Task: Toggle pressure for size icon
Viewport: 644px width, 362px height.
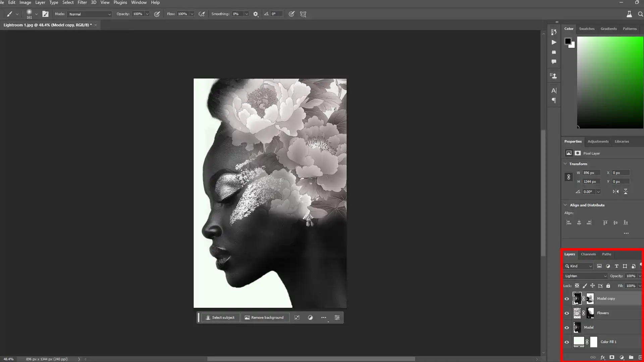Action: coord(291,14)
